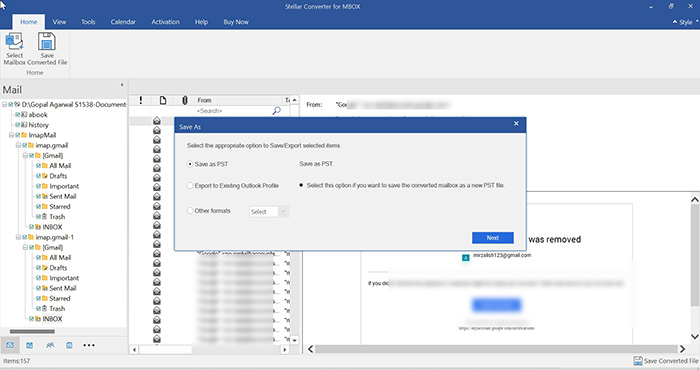Click the preview pane horizontal scrollbar thumb

[x=496, y=349]
